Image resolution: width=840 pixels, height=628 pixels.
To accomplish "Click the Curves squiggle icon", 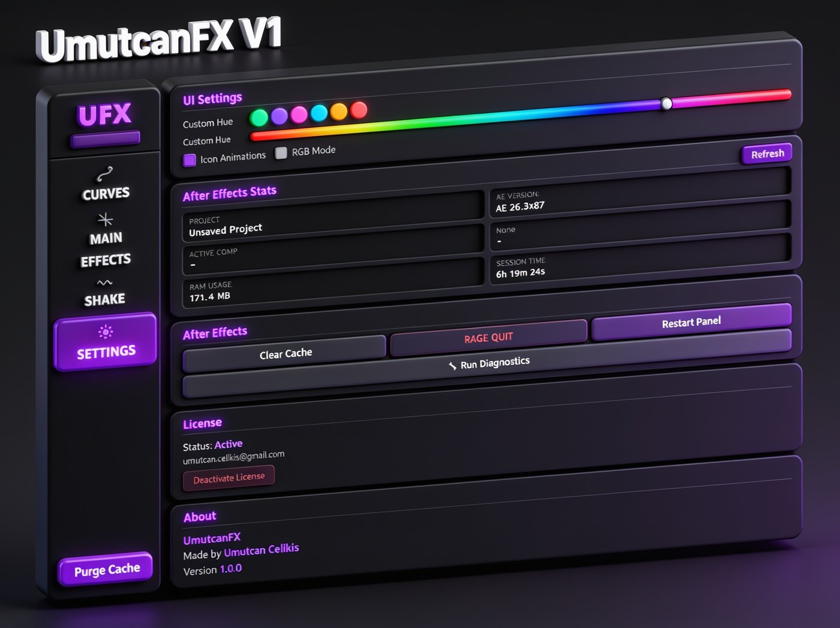I will tap(105, 174).
